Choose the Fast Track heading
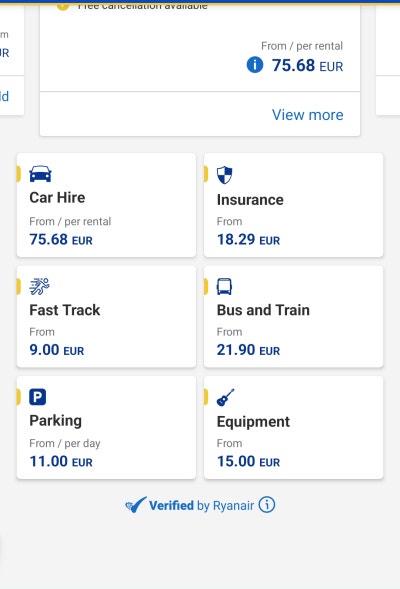This screenshot has width=400, height=589. [65, 310]
